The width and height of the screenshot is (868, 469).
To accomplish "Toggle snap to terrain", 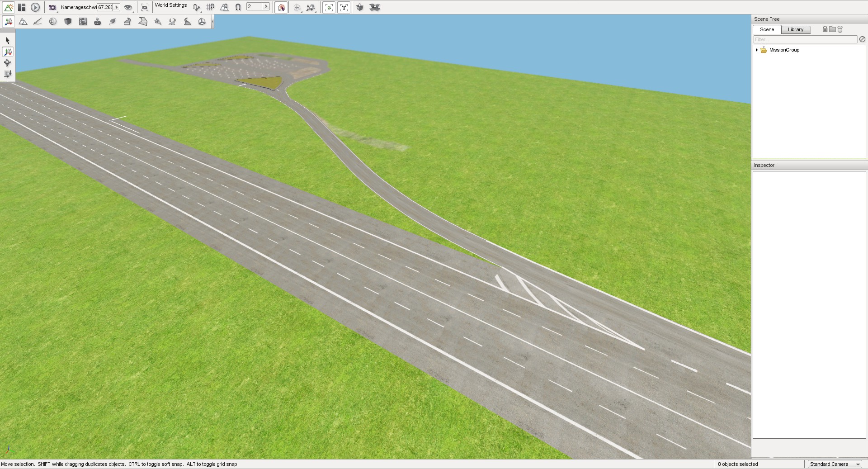I will coord(224,7).
